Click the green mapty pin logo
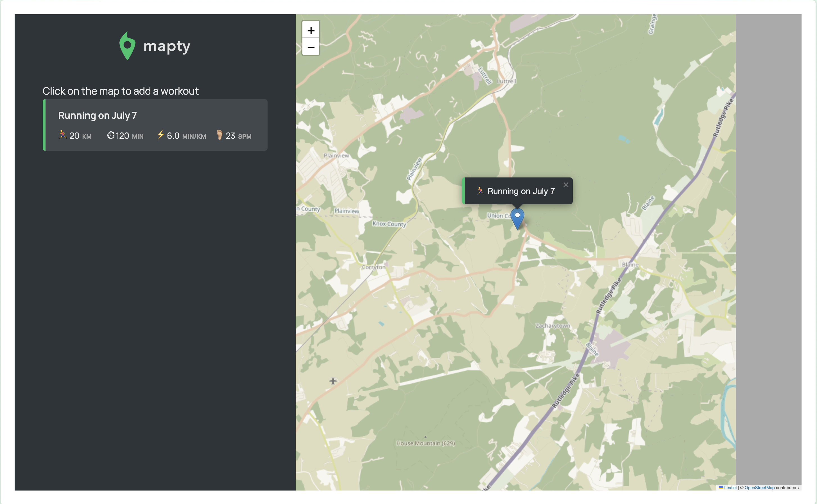The height and width of the screenshot is (504, 817). pyautogui.click(x=127, y=46)
